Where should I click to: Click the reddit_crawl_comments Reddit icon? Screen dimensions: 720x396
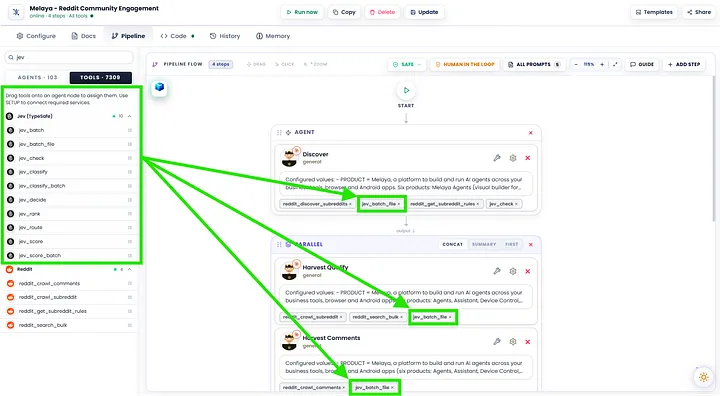pos(11,283)
